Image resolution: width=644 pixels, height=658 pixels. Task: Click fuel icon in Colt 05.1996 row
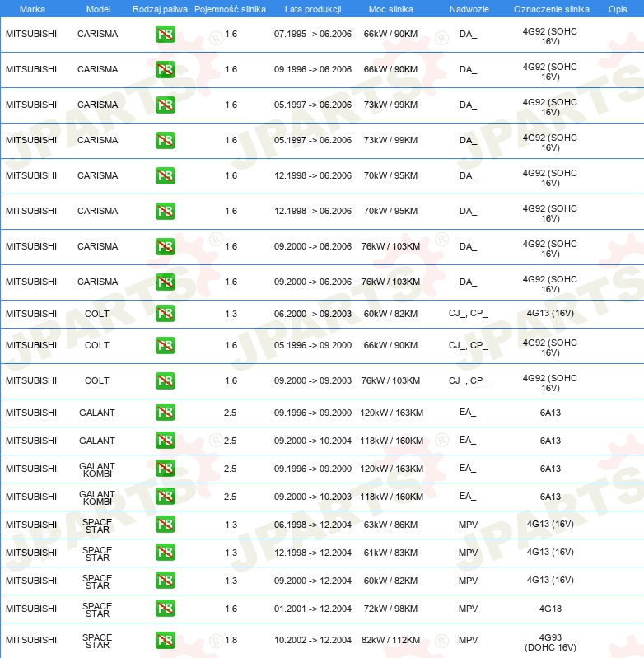pos(166,345)
